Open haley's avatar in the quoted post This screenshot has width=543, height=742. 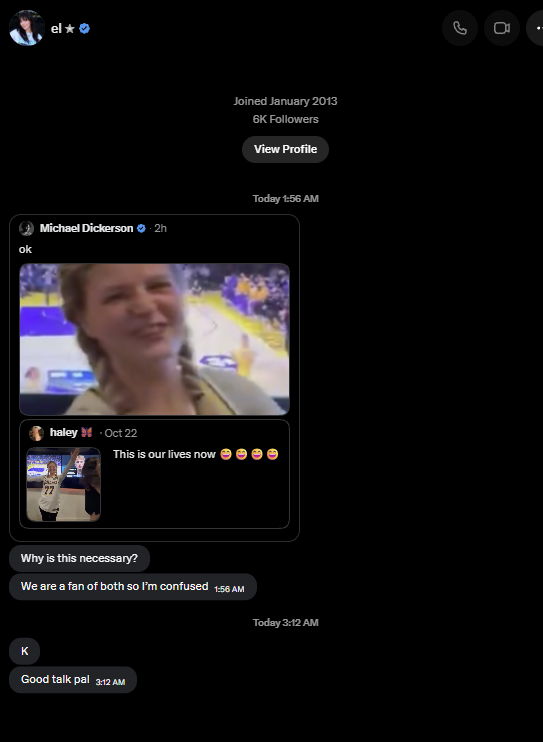click(x=36, y=433)
